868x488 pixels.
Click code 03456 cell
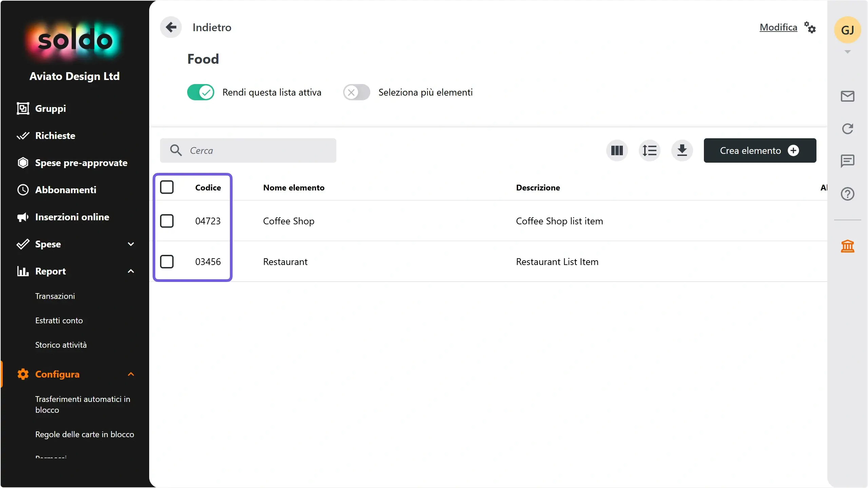[208, 262]
